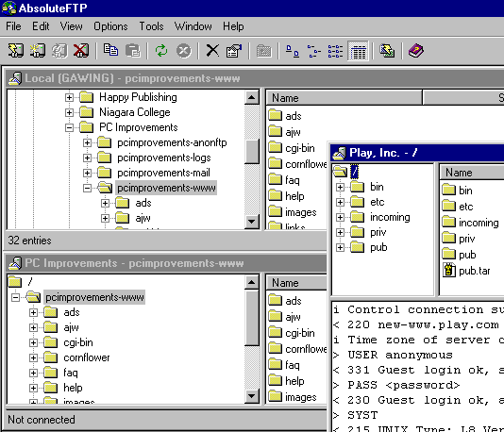The height and width of the screenshot is (432, 504).
Task: Click the PC Improvements window title icon
Action: click(x=15, y=263)
